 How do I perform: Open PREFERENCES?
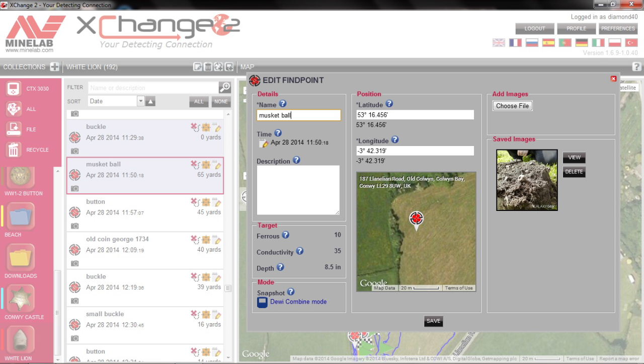click(618, 29)
